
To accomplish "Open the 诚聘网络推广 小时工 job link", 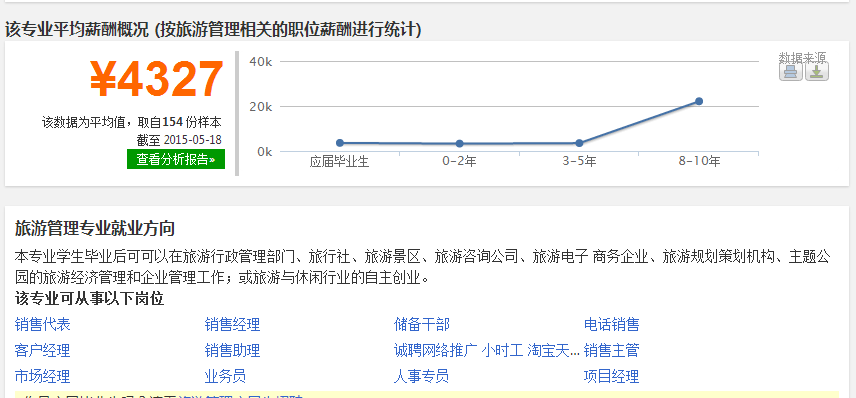I will tap(486, 350).
